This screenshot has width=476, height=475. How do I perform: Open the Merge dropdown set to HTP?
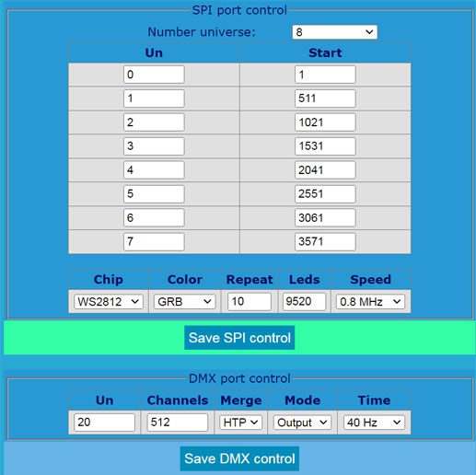pyautogui.click(x=240, y=423)
